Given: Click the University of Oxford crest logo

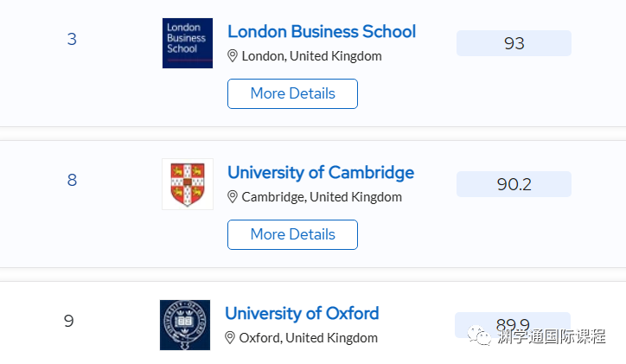Looking at the screenshot, I should click(185, 325).
